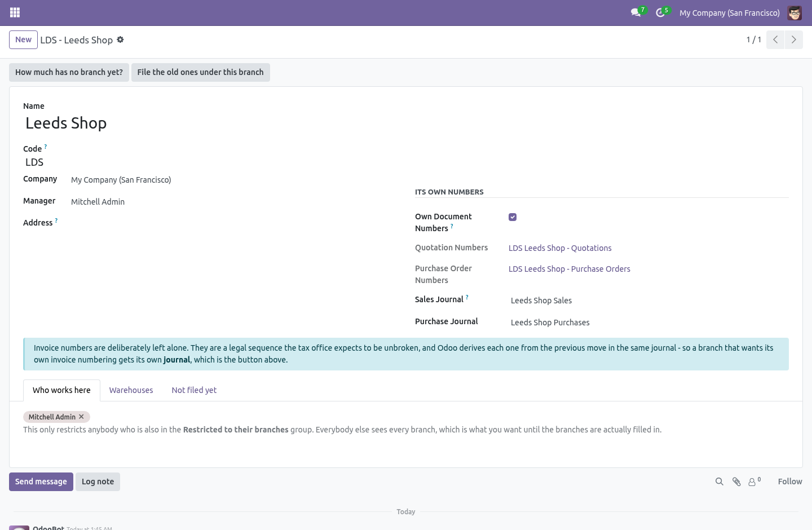Image resolution: width=812 pixels, height=530 pixels.
Task: Click the New record button
Action: click(x=23, y=39)
